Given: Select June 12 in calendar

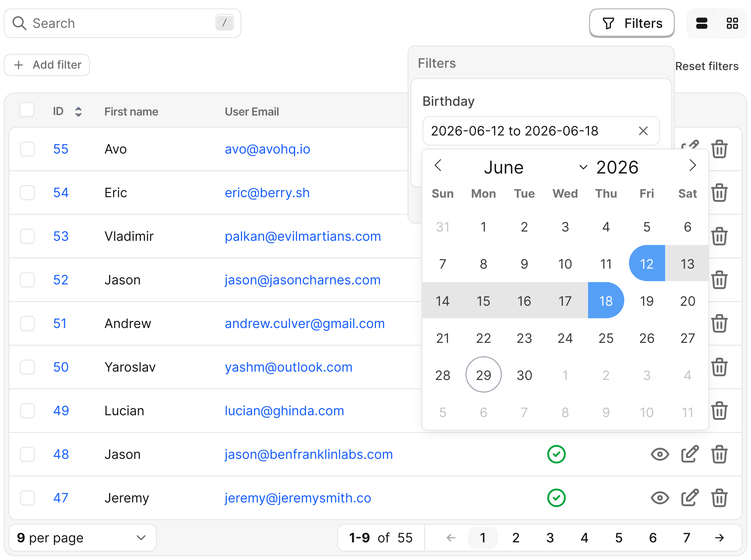Looking at the screenshot, I should pos(647,263).
